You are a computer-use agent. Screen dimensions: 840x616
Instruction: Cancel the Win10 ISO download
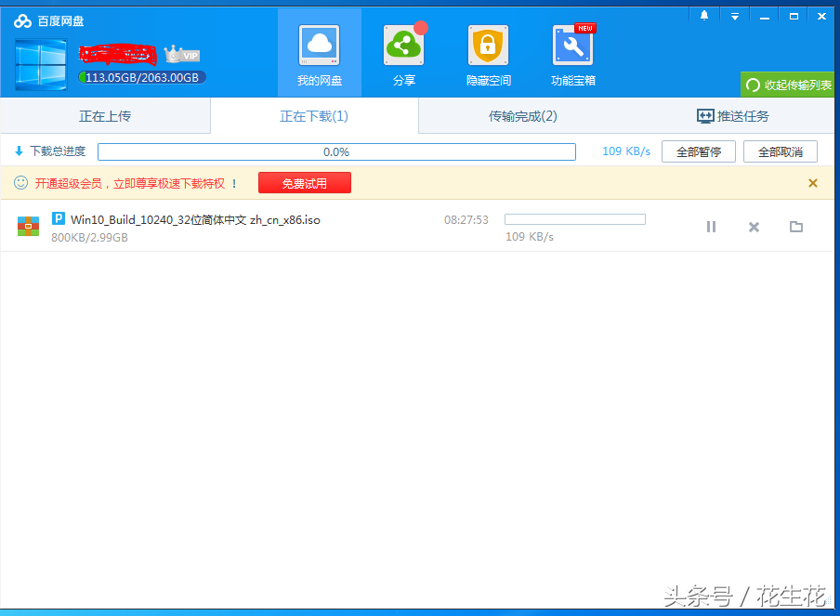754,227
